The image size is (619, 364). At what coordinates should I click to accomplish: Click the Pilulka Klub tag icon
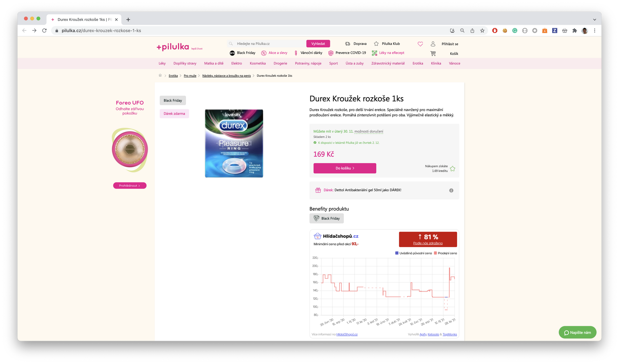click(376, 44)
